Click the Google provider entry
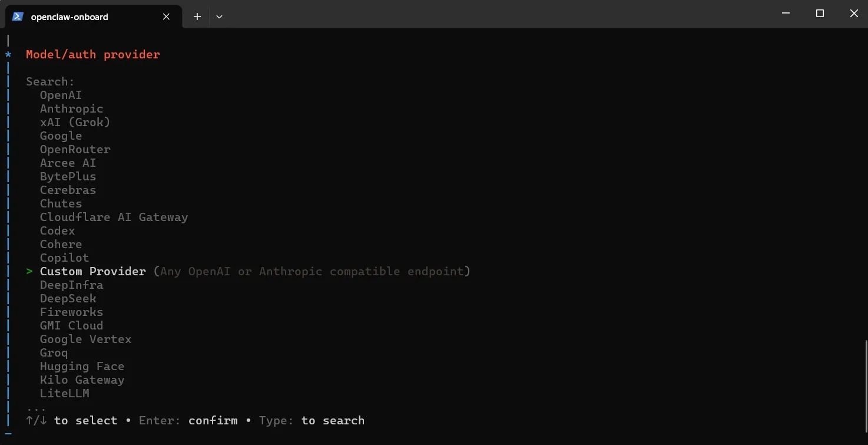 click(61, 136)
